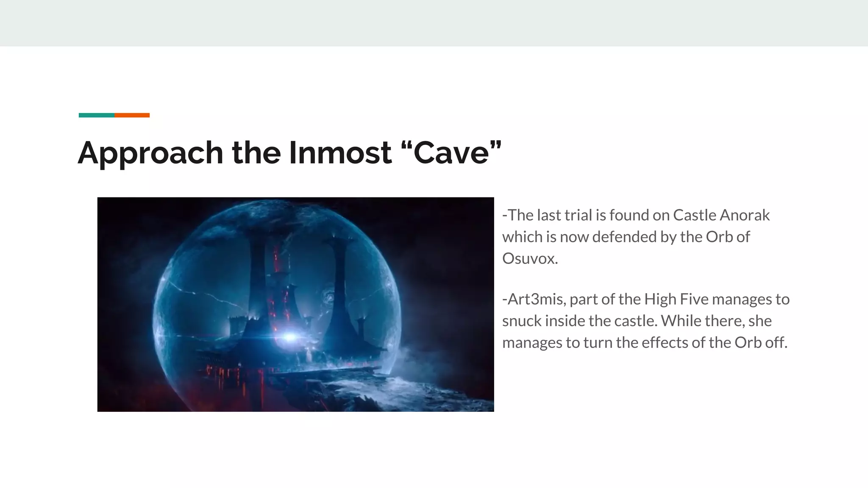868x488 pixels.
Task: Click the paragraph starting with "-Art3mis"
Action: point(645,321)
